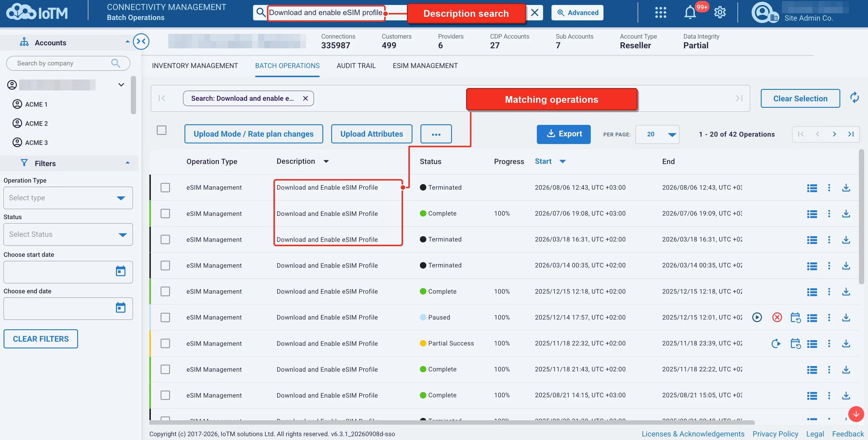Click the CLEAR FILTERS button

pyautogui.click(x=41, y=339)
